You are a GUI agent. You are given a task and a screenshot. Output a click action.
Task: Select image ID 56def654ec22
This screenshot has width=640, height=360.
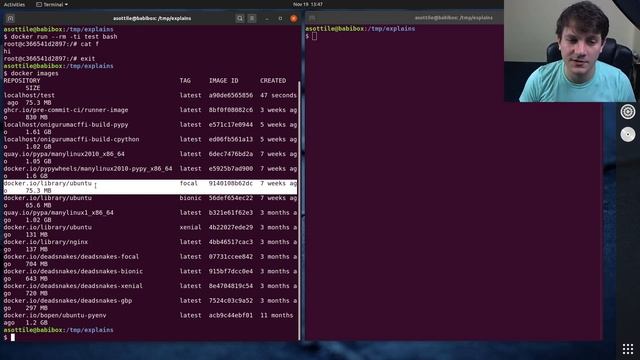tap(231, 198)
